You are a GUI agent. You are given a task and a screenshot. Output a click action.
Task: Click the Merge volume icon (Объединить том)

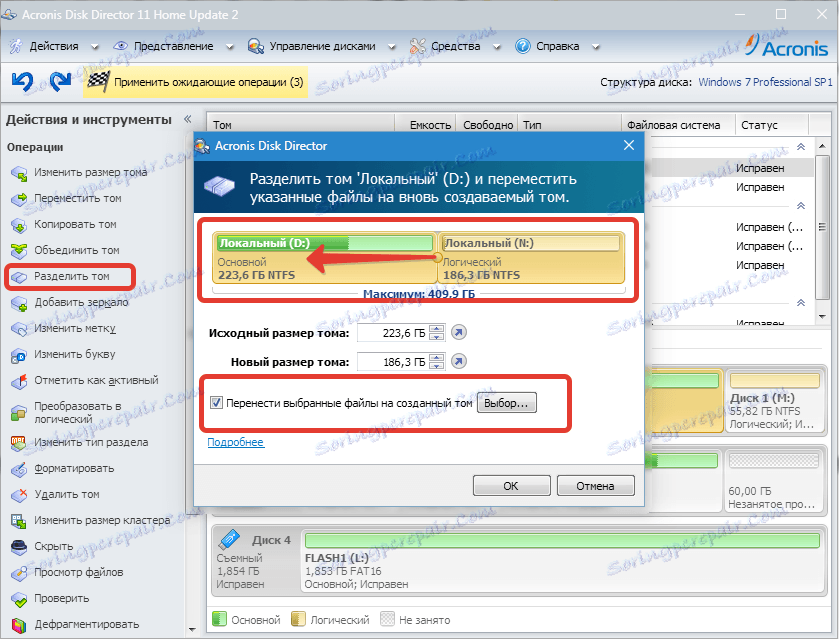(19, 250)
